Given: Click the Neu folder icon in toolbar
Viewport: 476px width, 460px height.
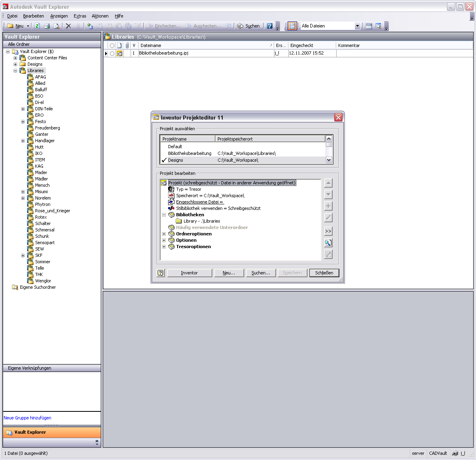Looking at the screenshot, I should click(10, 26).
